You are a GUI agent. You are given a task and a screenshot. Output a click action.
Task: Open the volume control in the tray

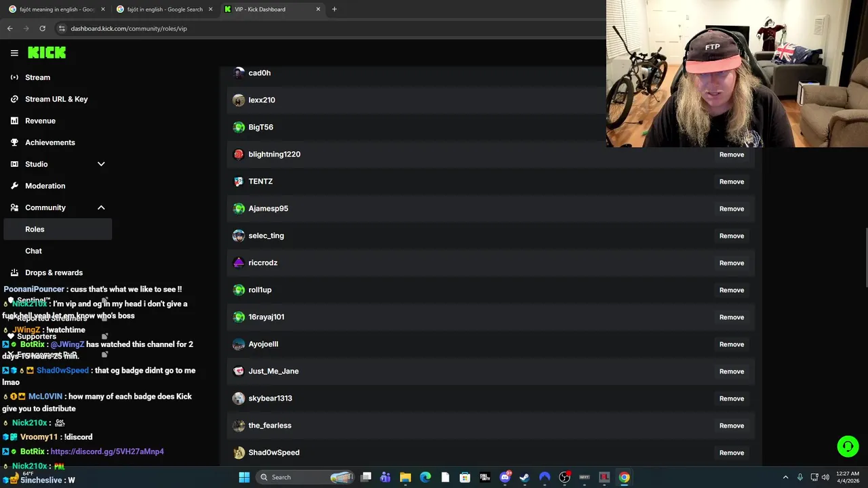click(825, 477)
